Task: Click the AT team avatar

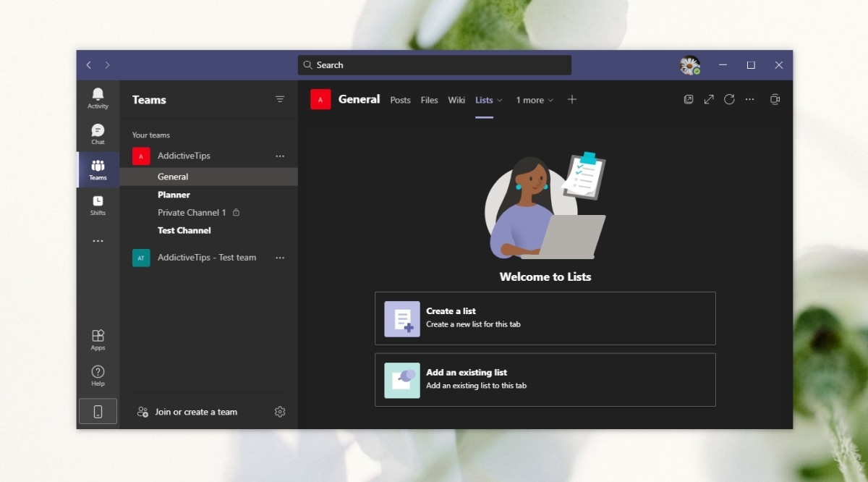Action: [x=141, y=258]
